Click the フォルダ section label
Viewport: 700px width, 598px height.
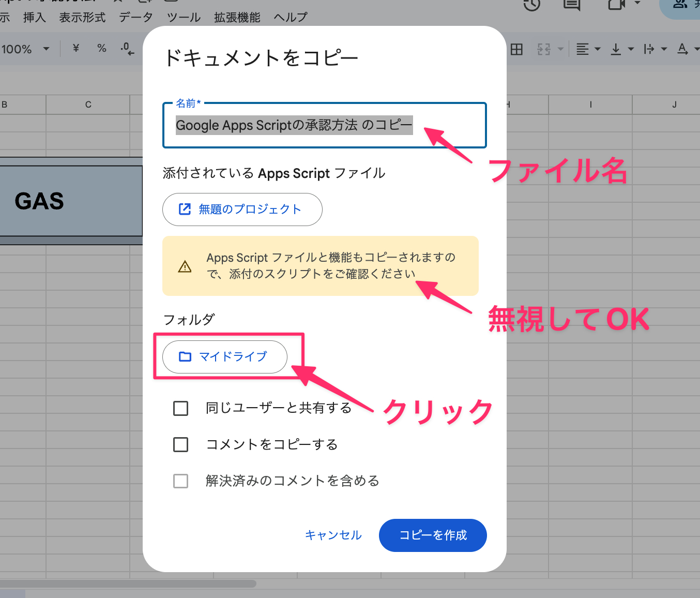coord(189,320)
